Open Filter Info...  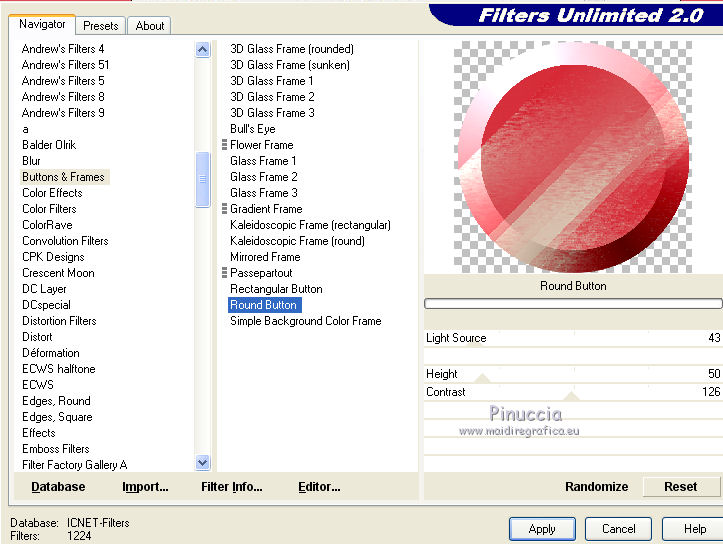[x=231, y=487]
